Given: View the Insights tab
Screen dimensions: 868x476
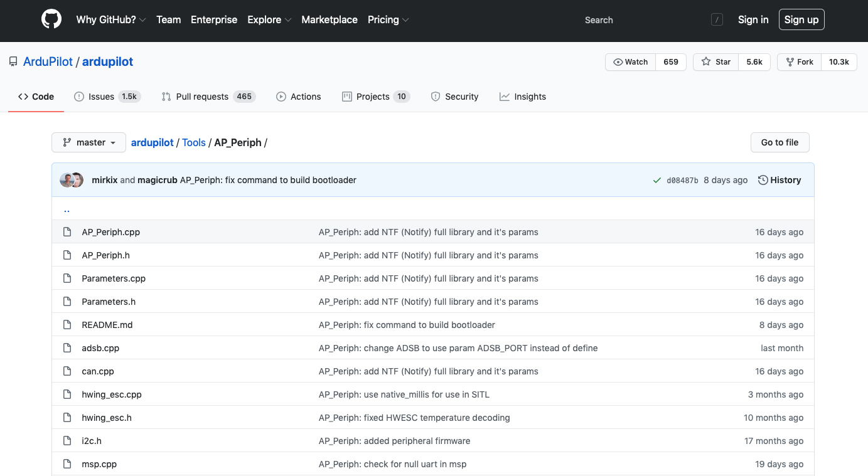Looking at the screenshot, I should pos(523,97).
